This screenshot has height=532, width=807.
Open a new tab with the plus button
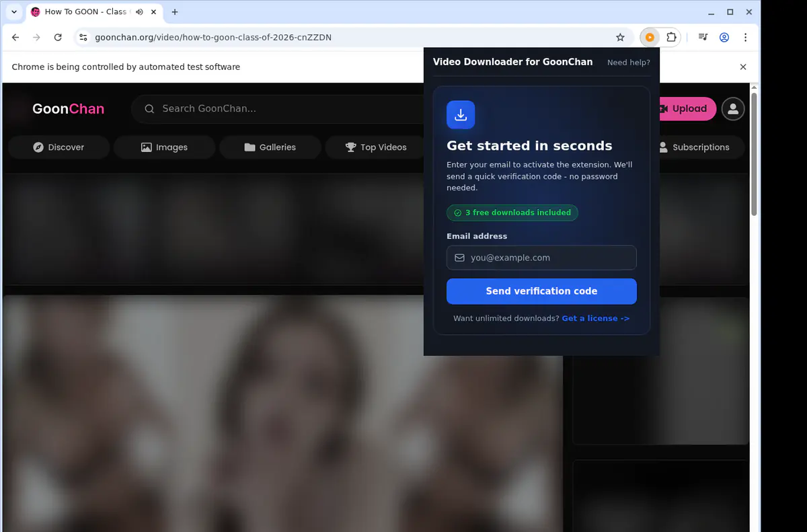175,12
